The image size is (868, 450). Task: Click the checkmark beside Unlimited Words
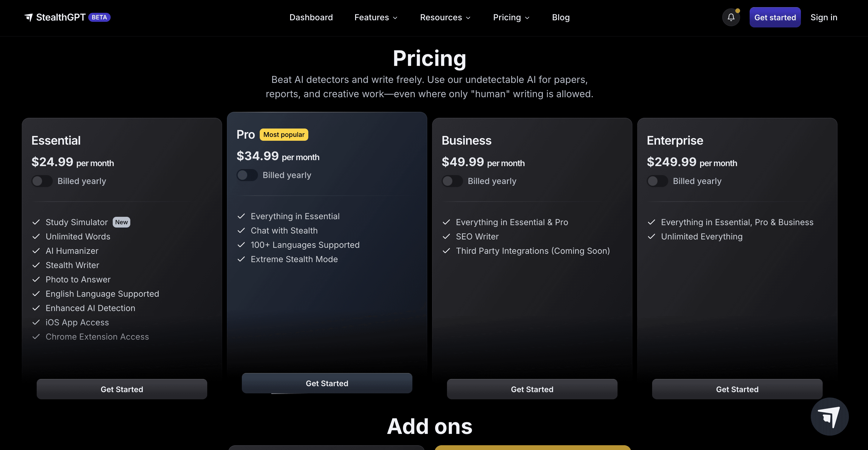pyautogui.click(x=36, y=236)
